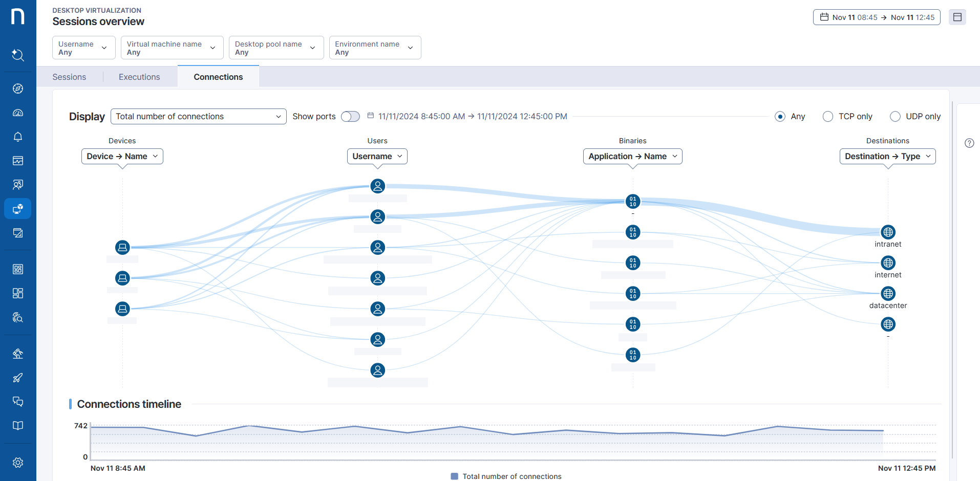Select the compass navigation icon in sidebar
The image size is (980, 481).
pos(17,88)
